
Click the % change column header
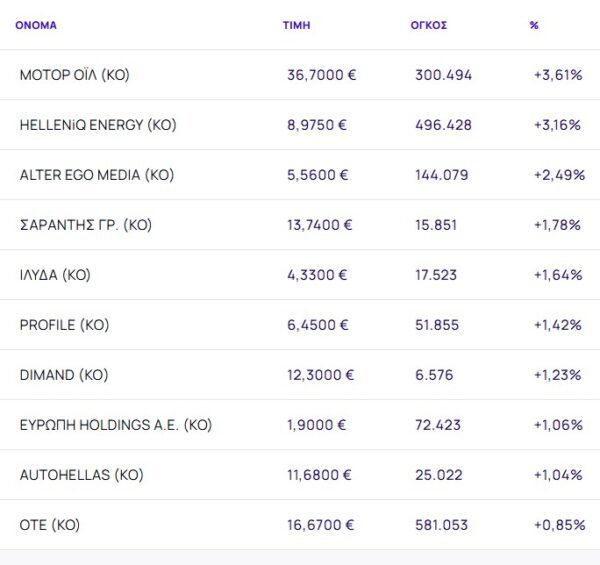point(534,25)
